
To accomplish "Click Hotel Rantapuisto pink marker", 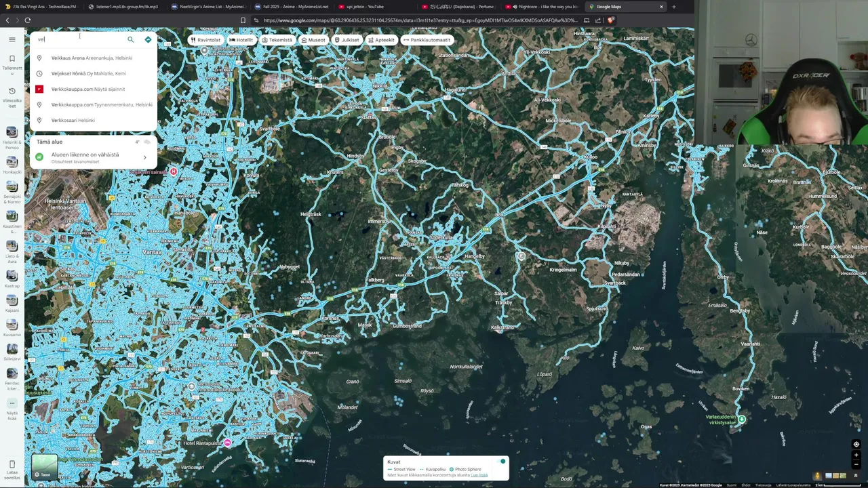I will pyautogui.click(x=228, y=443).
